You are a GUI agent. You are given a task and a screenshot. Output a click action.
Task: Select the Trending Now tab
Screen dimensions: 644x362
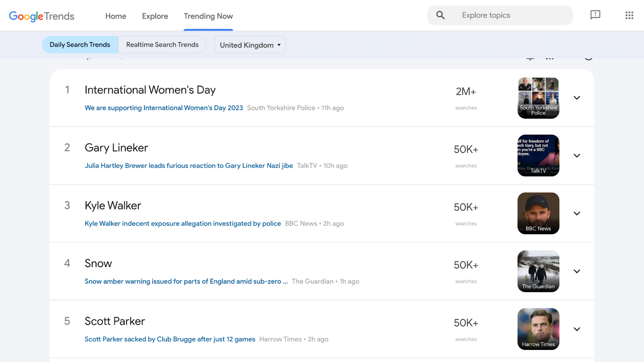click(x=208, y=16)
